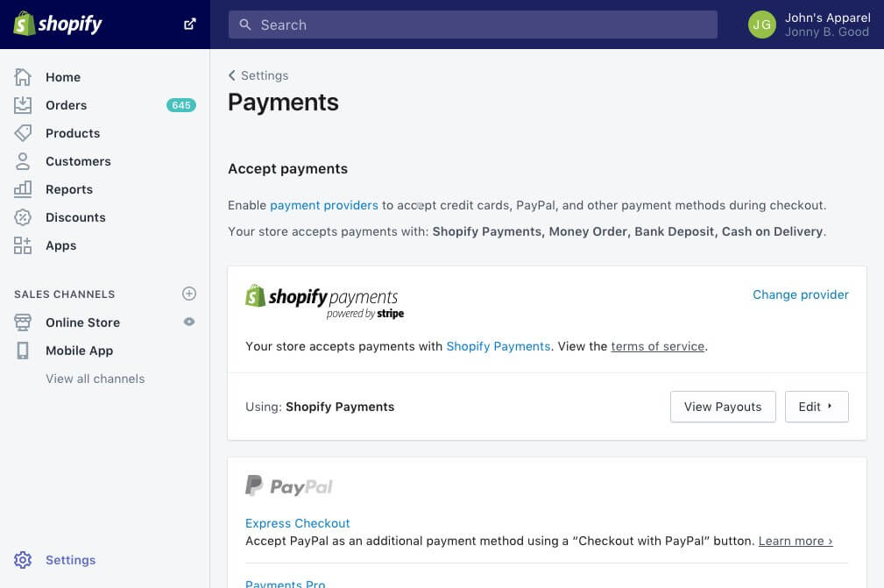Open the PayPal Express Checkout link
884x588 pixels.
[x=297, y=523]
